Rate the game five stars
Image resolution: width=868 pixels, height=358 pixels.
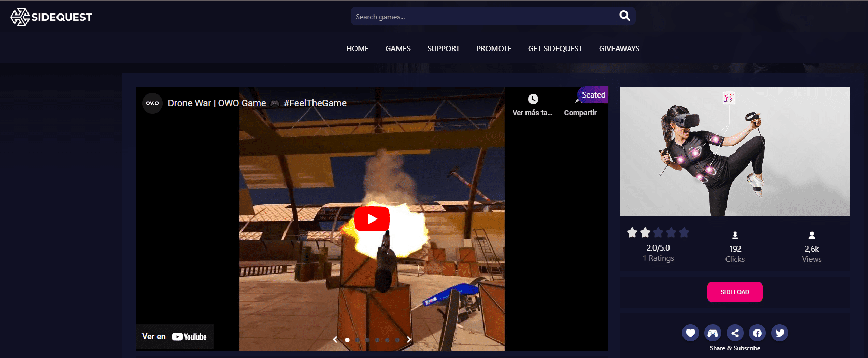tap(684, 232)
